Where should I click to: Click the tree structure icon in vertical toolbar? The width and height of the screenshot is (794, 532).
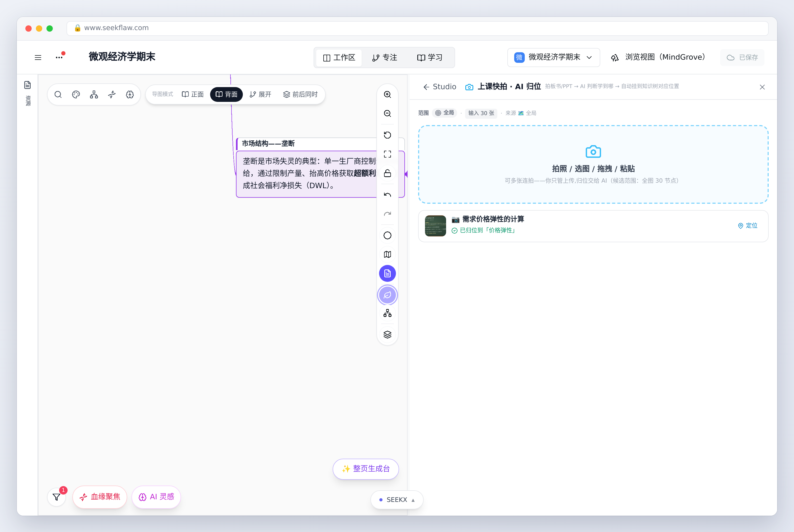coord(387,313)
